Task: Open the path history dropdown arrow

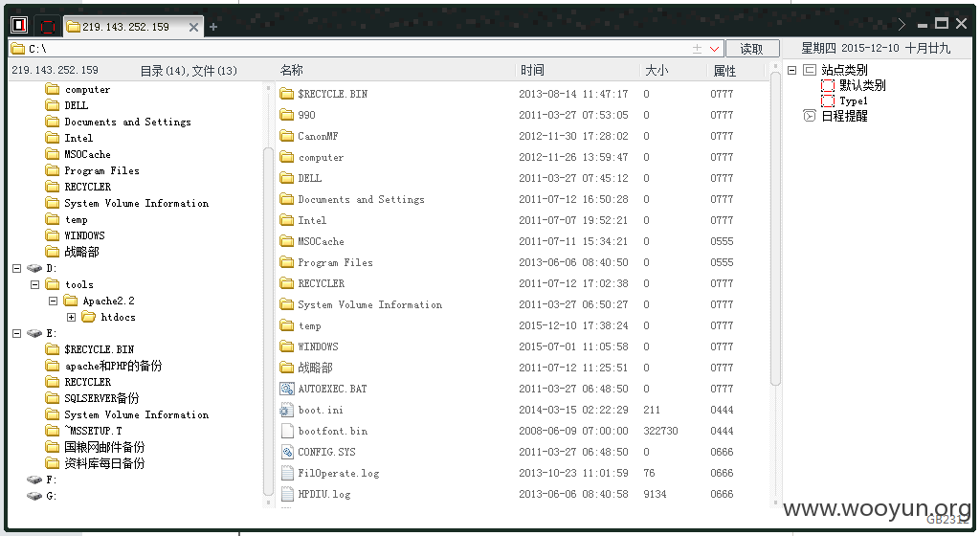Action: [714, 49]
